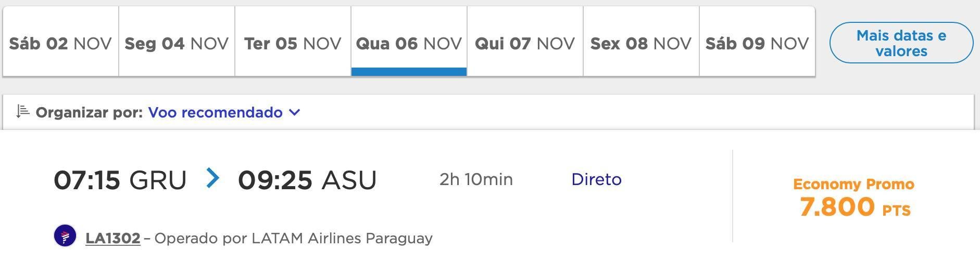This screenshot has height=262, width=980.
Task: Open the Voo recomendado sorting dropdown
Action: click(224, 112)
